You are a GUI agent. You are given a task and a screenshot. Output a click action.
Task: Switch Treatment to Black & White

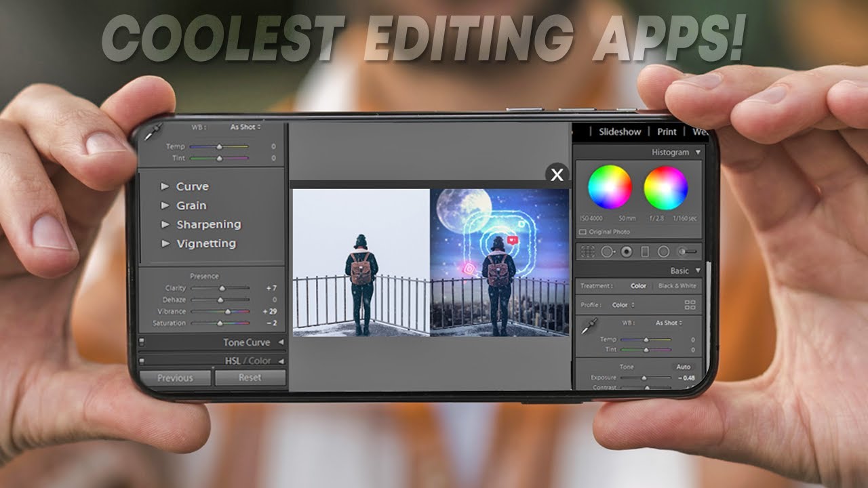(x=677, y=286)
